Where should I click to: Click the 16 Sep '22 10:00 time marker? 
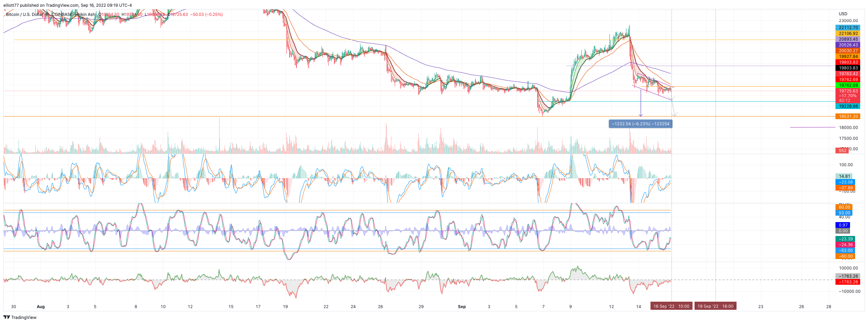671,306
